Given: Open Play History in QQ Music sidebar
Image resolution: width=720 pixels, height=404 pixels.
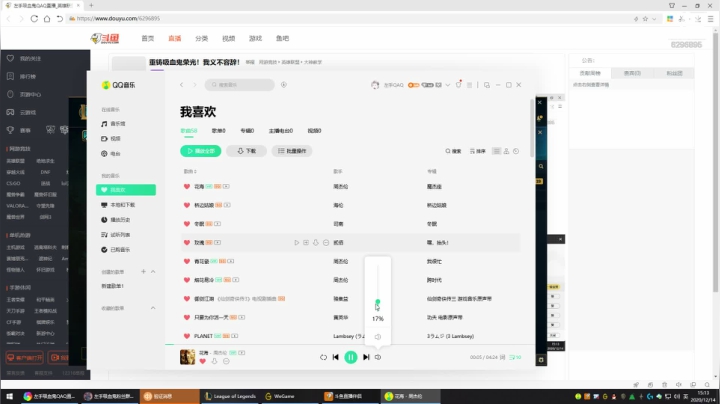Looking at the screenshot, I should point(116,220).
